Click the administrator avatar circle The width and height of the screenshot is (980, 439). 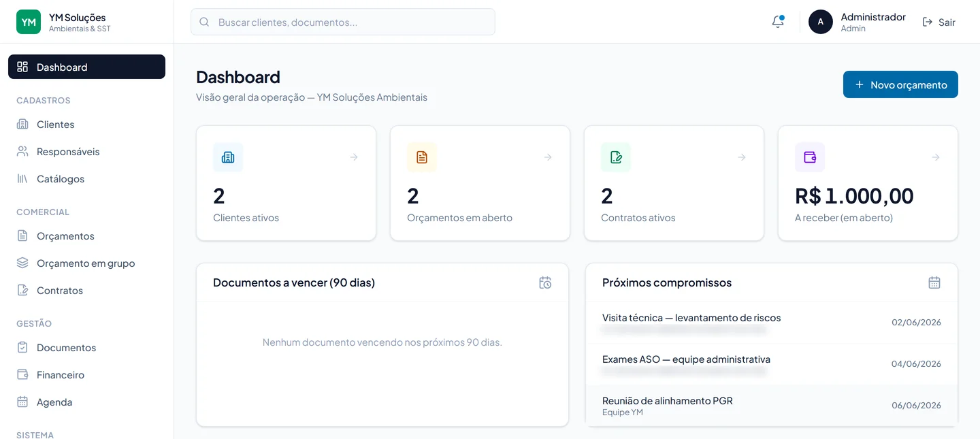click(821, 22)
